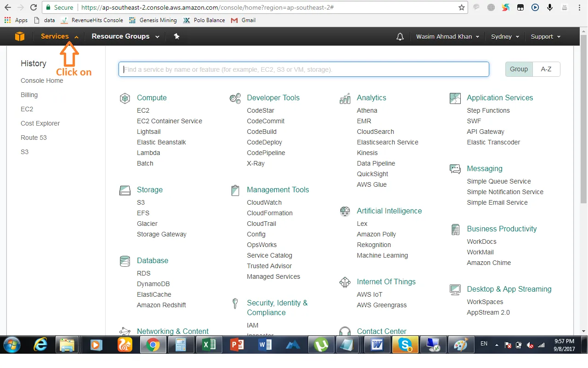This screenshot has height=368, width=588.
Task: Switch service view to A-Z
Action: [546, 69]
